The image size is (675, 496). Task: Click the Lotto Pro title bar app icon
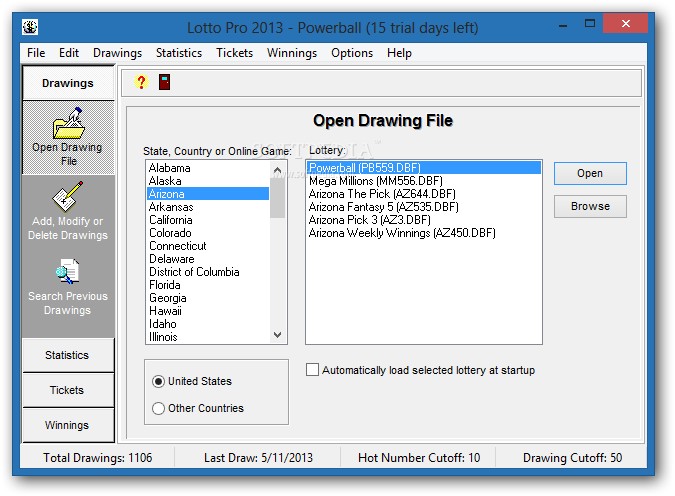point(31,26)
